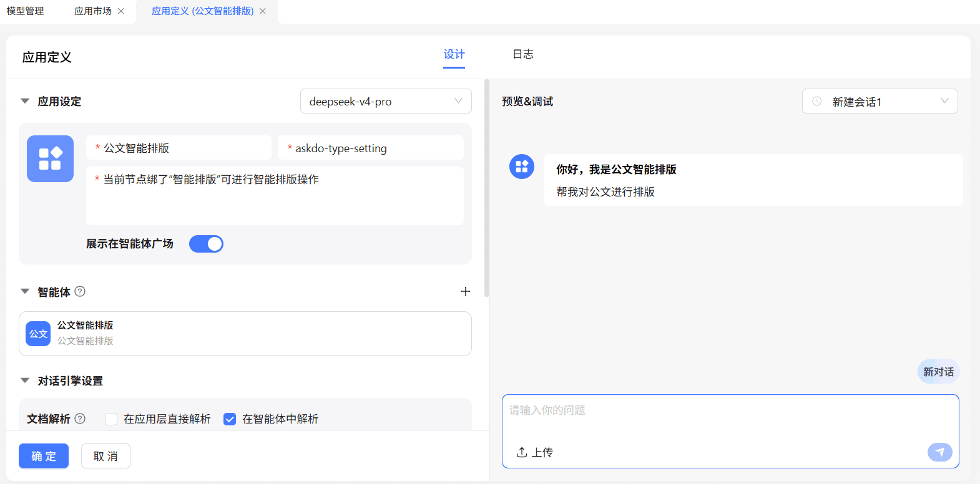Open the deepseek-v4-pro model dropdown

point(386,101)
